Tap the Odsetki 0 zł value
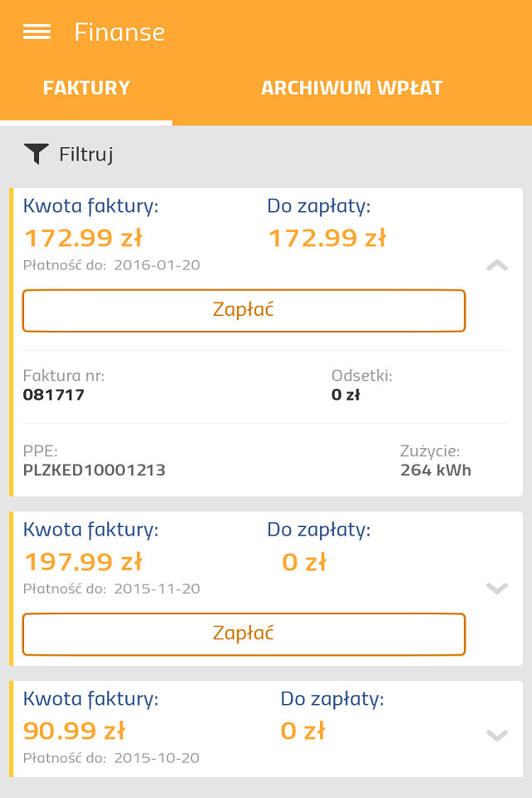 point(346,395)
